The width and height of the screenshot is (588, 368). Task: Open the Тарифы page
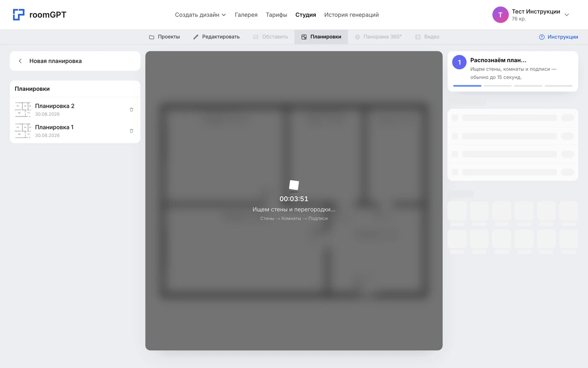point(276,15)
